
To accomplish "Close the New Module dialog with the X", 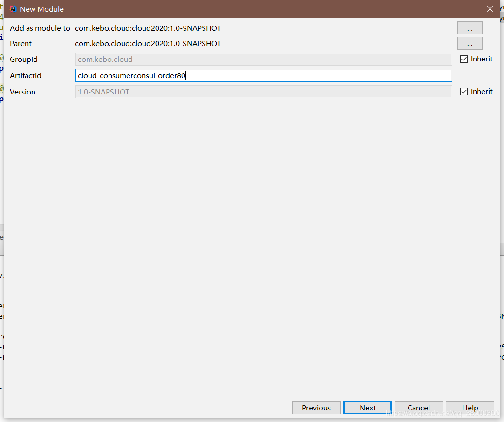I will click(x=490, y=8).
